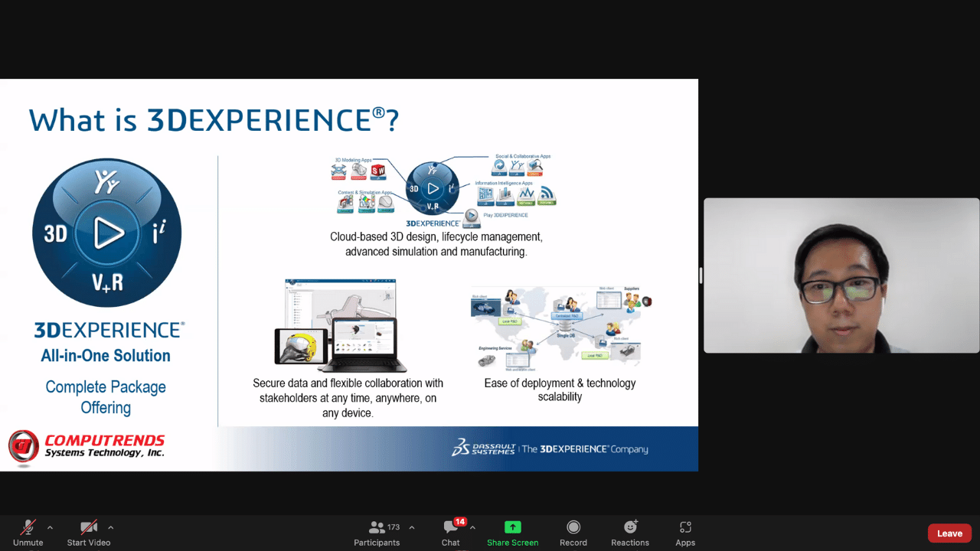Screen dimensions: 980x551
Task: Expand the Participants chevron
Action: tap(411, 527)
